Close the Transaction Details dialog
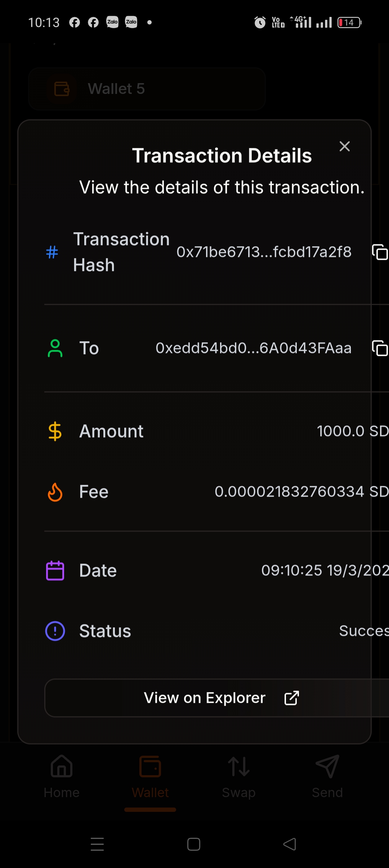Image resolution: width=389 pixels, height=868 pixels. click(345, 146)
